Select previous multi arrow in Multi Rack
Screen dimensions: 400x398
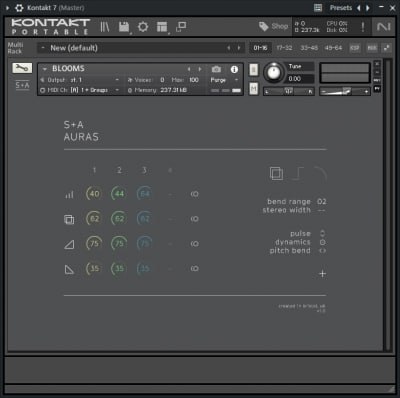coord(229,48)
